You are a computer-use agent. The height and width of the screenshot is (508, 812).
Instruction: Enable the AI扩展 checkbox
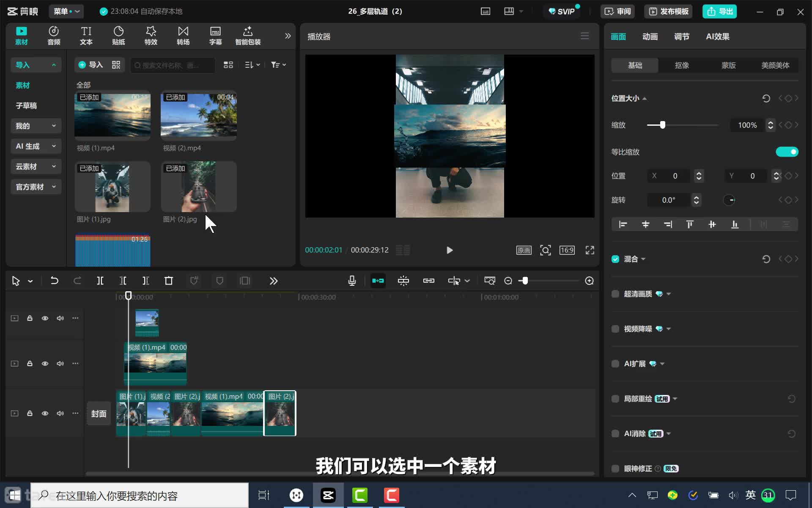coord(615,364)
